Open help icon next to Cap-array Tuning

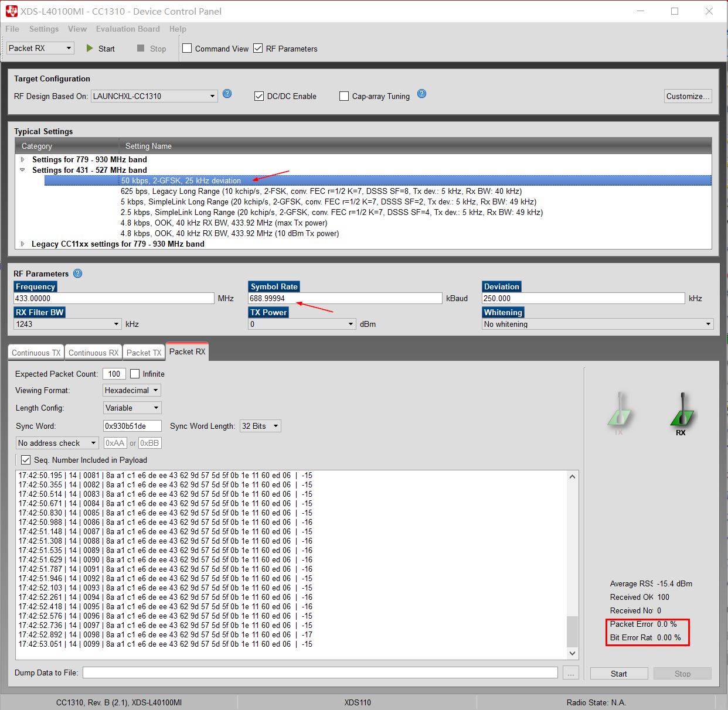point(421,94)
